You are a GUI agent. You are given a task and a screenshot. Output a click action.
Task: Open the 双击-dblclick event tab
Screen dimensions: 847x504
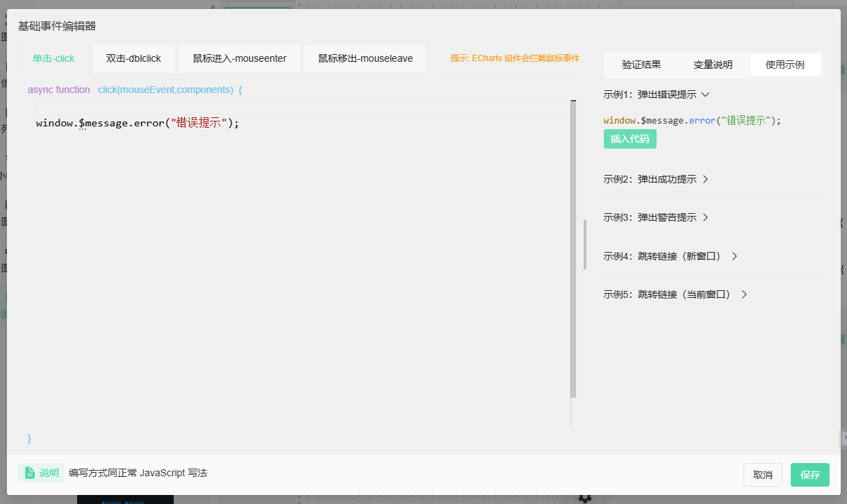point(133,58)
